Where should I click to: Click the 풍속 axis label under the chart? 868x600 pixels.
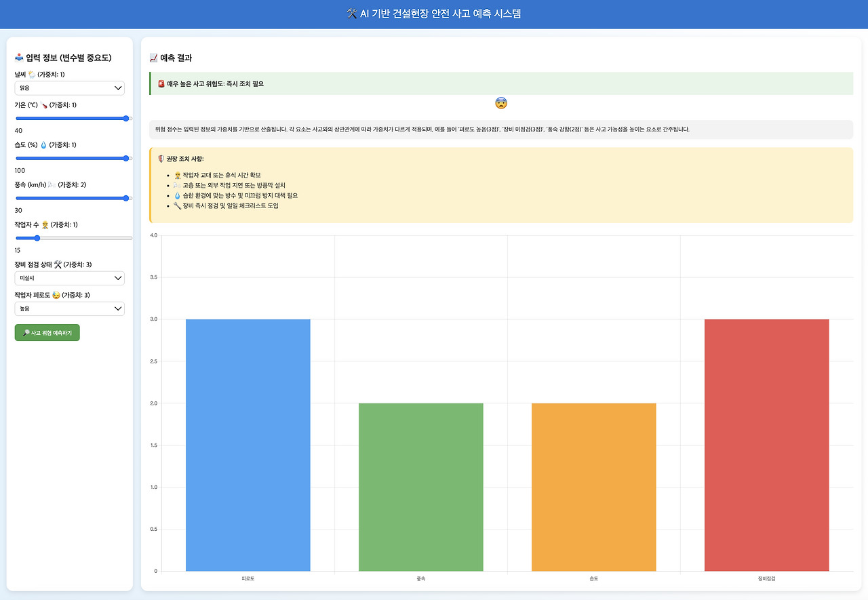point(421,578)
